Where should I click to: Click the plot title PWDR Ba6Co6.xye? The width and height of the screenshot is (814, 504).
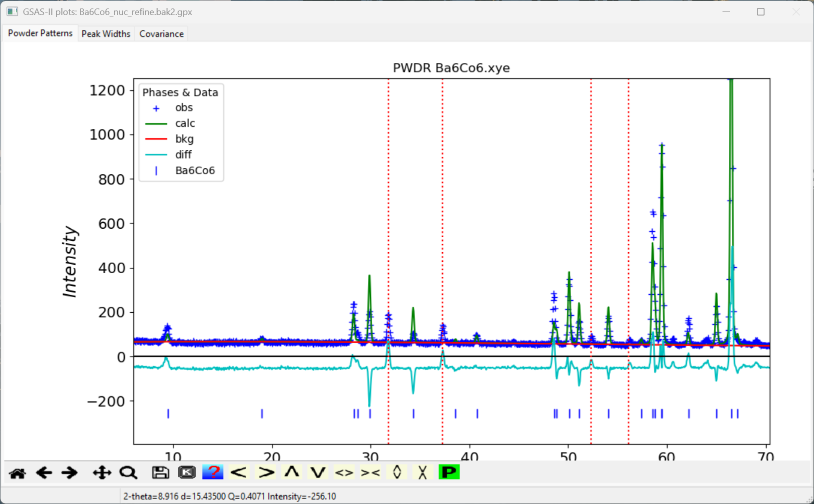pos(451,68)
